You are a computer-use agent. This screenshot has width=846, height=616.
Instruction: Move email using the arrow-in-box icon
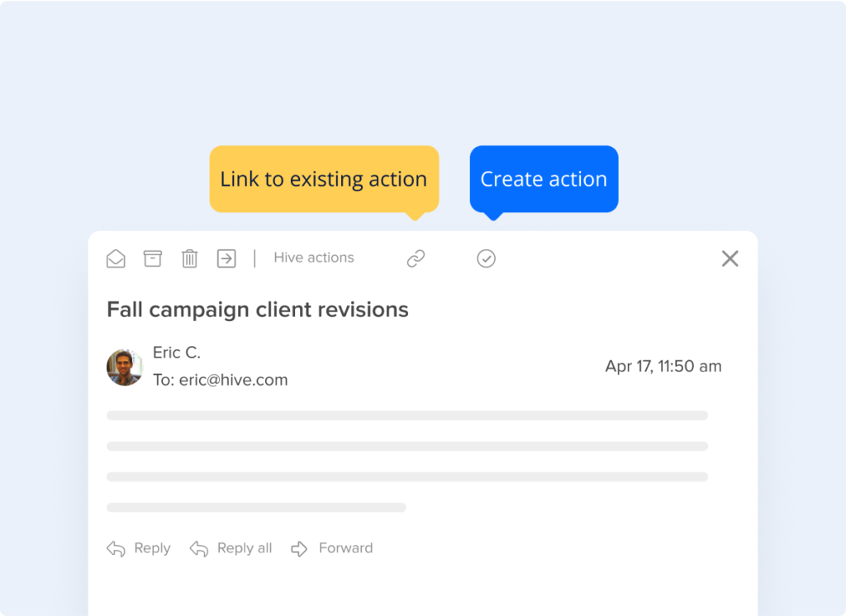[226, 258]
